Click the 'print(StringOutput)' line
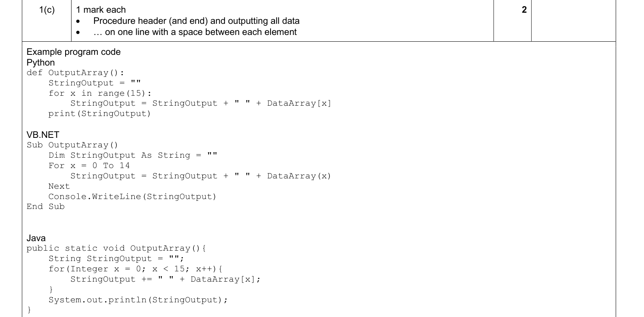Image resolution: width=644 pixels, height=317 pixels. (x=100, y=114)
